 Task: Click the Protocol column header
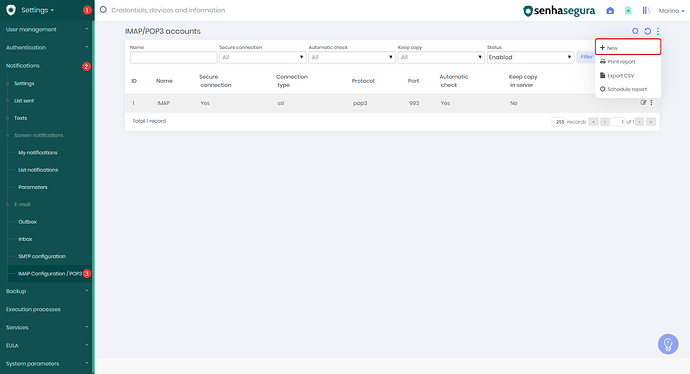363,81
